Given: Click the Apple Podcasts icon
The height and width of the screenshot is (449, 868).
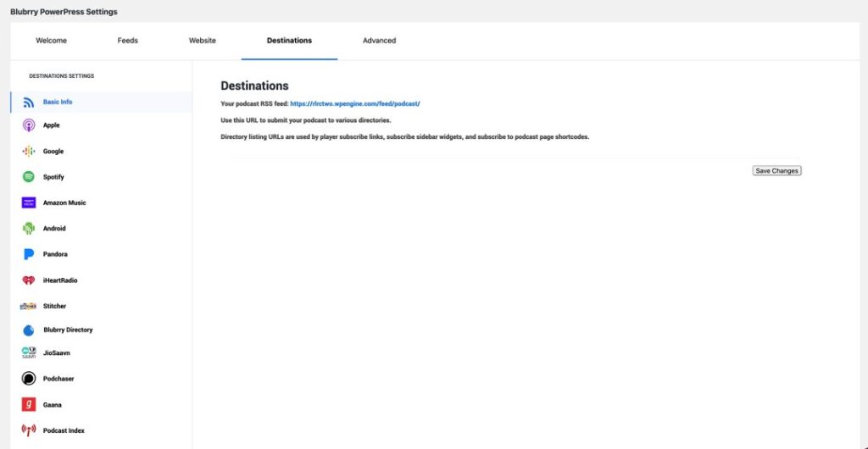Looking at the screenshot, I should (x=29, y=125).
